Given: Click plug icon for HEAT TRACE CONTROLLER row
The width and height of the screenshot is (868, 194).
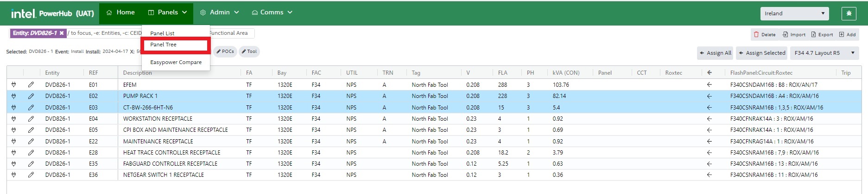Looking at the screenshot, I should [x=14, y=153].
